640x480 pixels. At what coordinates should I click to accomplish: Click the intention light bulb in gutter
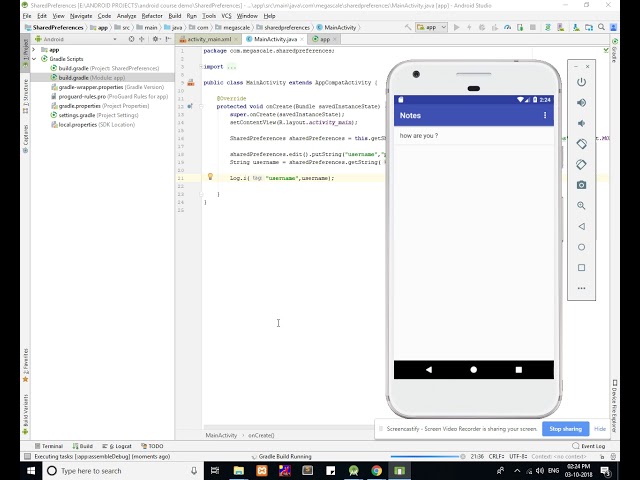coord(210,176)
